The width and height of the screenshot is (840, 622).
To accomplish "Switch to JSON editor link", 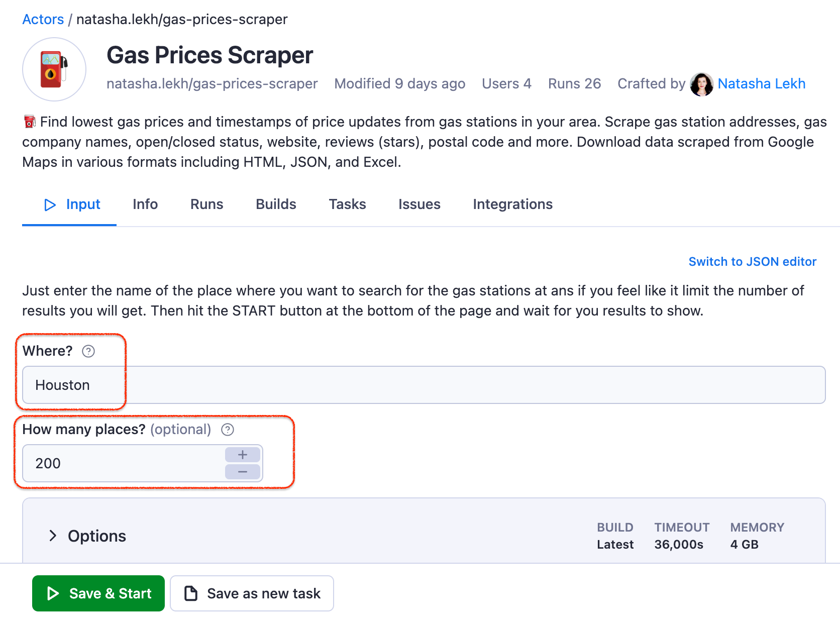I will pyautogui.click(x=752, y=262).
